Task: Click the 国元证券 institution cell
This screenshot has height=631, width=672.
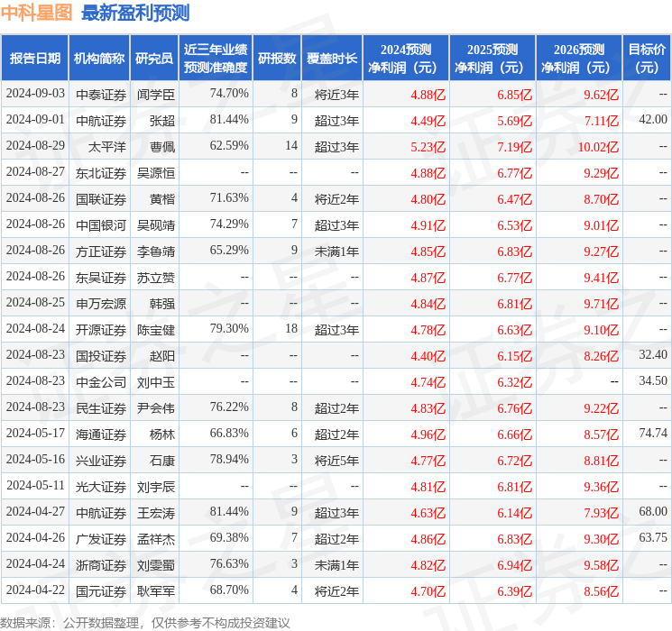Action: coord(101,590)
